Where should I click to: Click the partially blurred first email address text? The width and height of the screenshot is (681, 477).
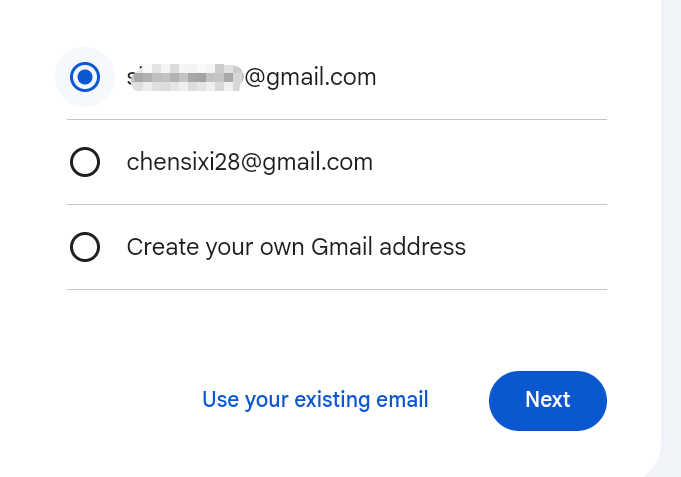251,77
